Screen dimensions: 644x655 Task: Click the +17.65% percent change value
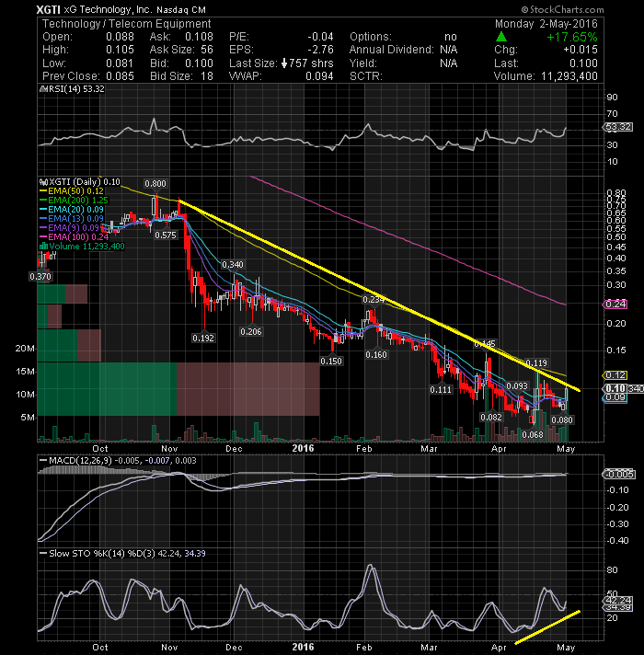click(572, 37)
